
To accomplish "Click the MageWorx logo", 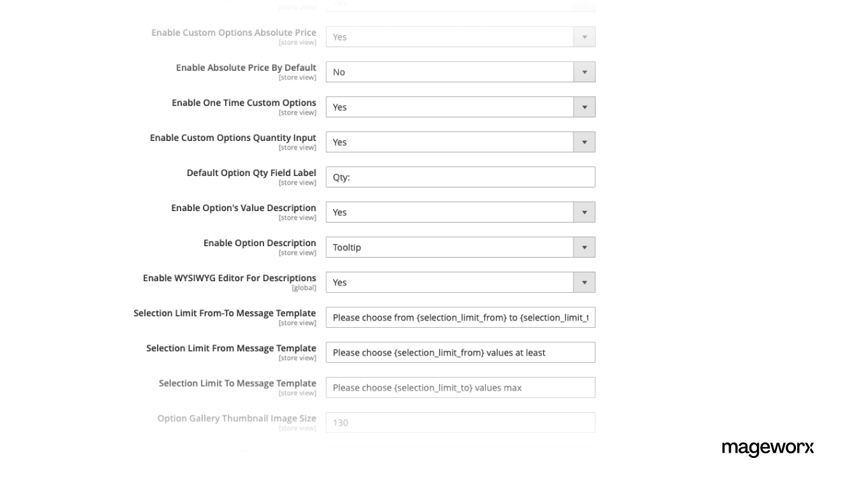I will point(768,447).
